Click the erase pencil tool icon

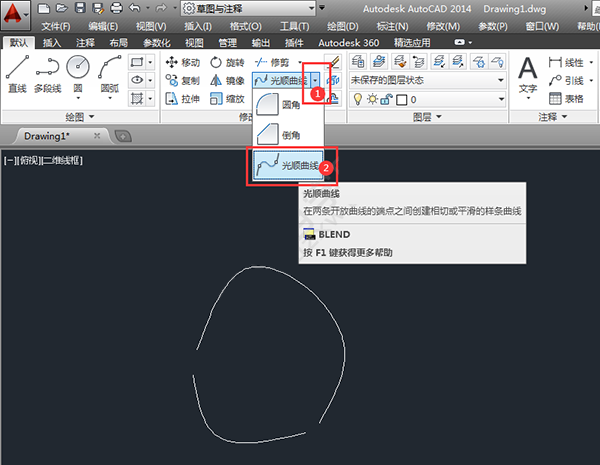point(334,62)
